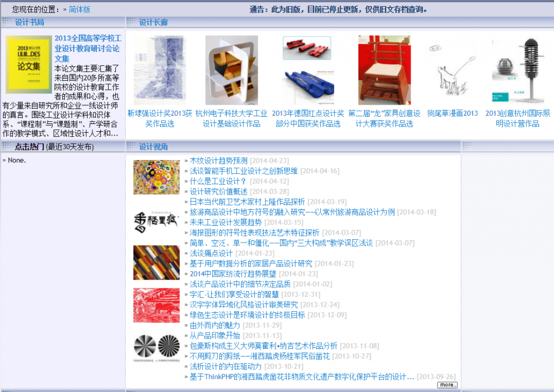Open article 字汇-让我们享受设计的智慧
554x392 pixels.
[x=234, y=294]
